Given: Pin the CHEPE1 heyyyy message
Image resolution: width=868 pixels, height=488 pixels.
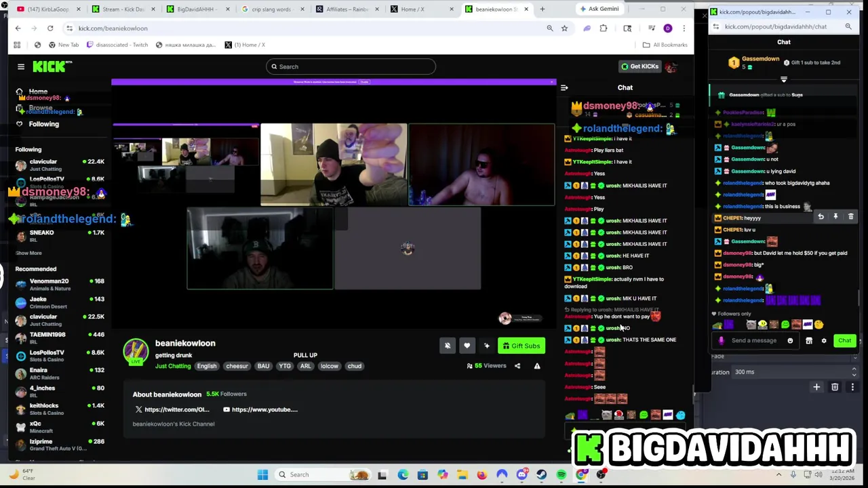Looking at the screenshot, I should (835, 217).
